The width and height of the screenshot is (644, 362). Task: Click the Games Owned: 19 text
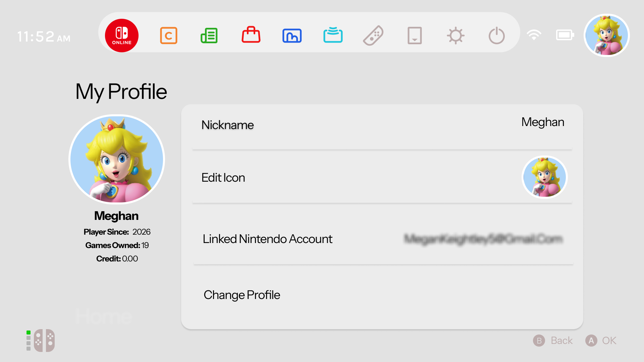point(117,245)
